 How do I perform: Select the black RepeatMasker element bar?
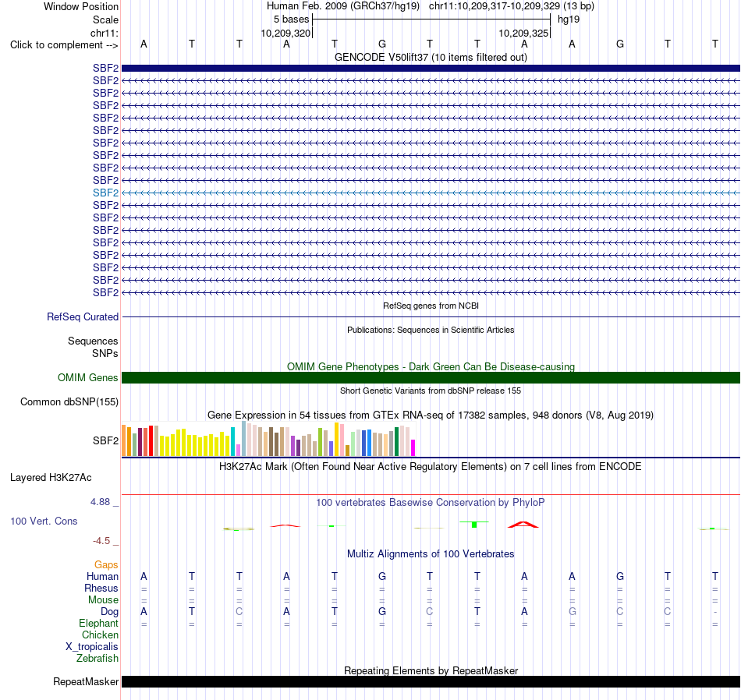click(431, 681)
